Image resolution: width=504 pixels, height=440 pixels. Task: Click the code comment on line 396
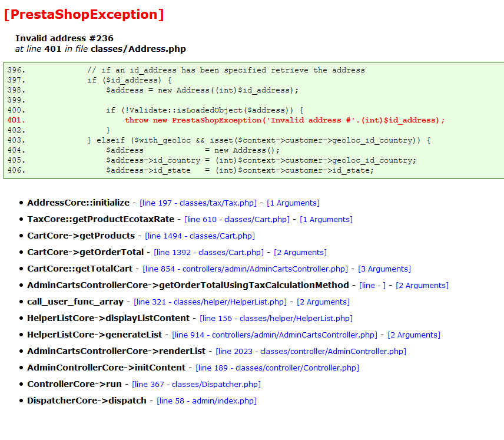(226, 70)
